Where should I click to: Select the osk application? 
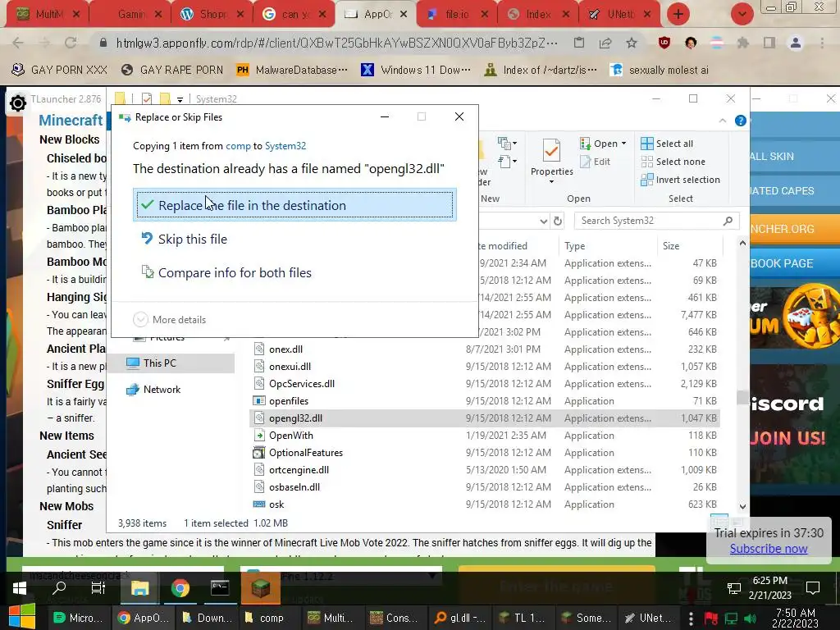tap(276, 504)
